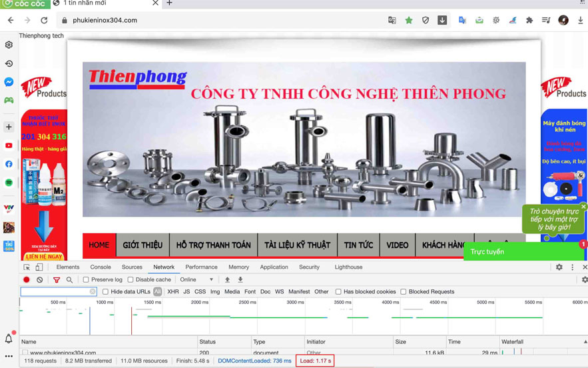Screen dimensions: 588x368
Task: Select the All filter type
Action: point(158,292)
